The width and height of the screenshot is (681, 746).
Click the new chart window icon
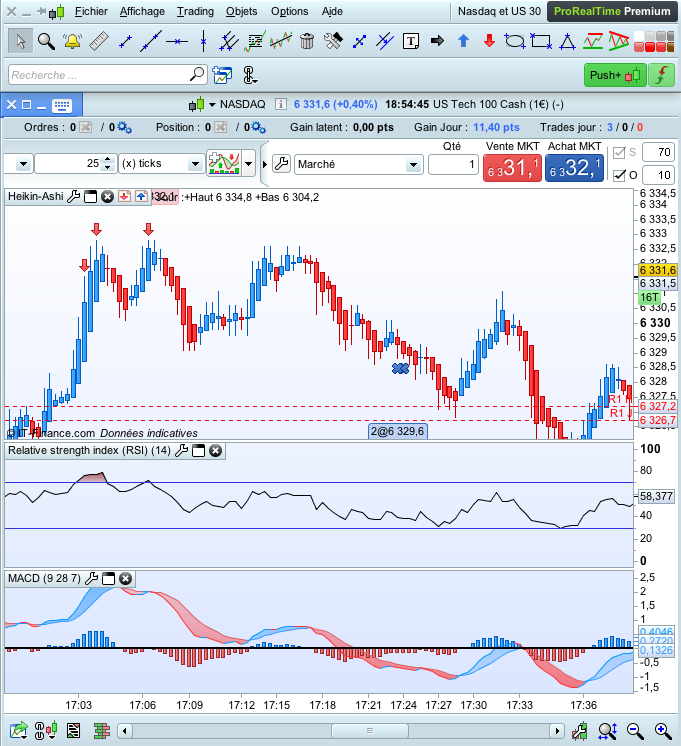(x=222, y=75)
